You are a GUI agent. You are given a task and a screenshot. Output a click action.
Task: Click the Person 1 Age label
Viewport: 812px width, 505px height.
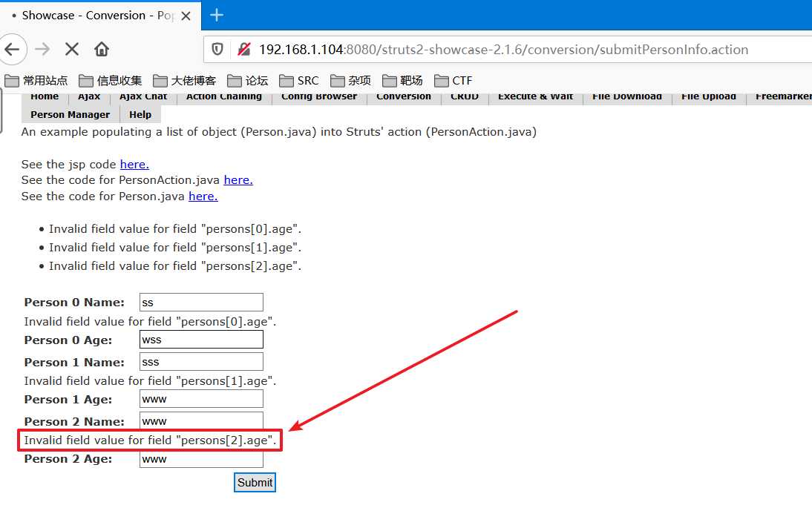point(68,400)
